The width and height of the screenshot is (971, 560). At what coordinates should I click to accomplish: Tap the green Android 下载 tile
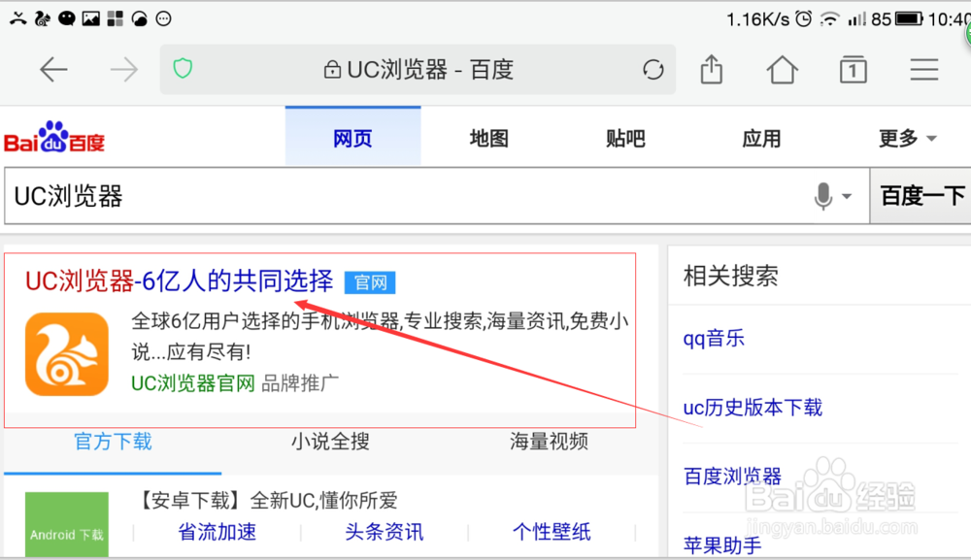point(67,524)
